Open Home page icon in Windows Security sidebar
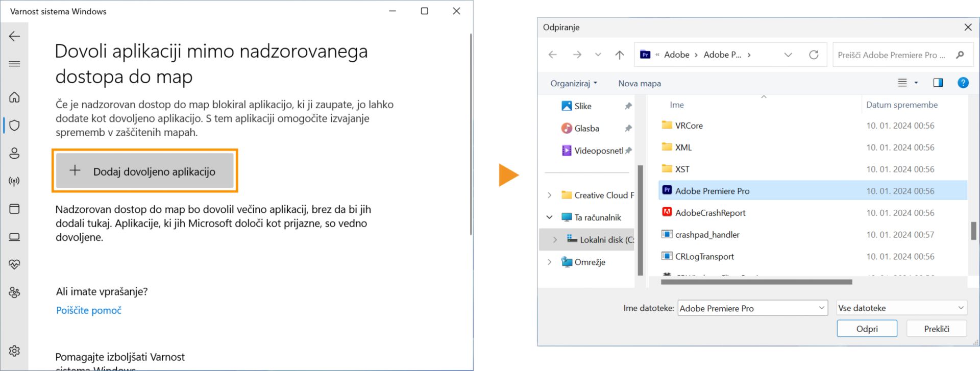This screenshot has width=980, height=371. coord(15,97)
